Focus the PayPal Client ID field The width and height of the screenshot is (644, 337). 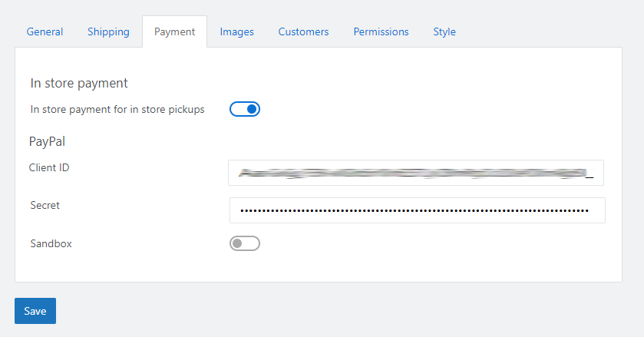pyautogui.click(x=415, y=173)
